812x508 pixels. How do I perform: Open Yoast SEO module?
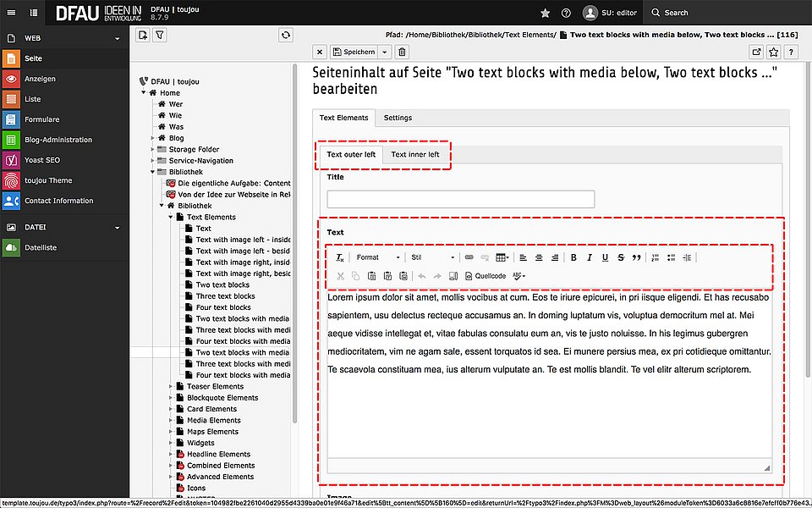click(x=64, y=160)
